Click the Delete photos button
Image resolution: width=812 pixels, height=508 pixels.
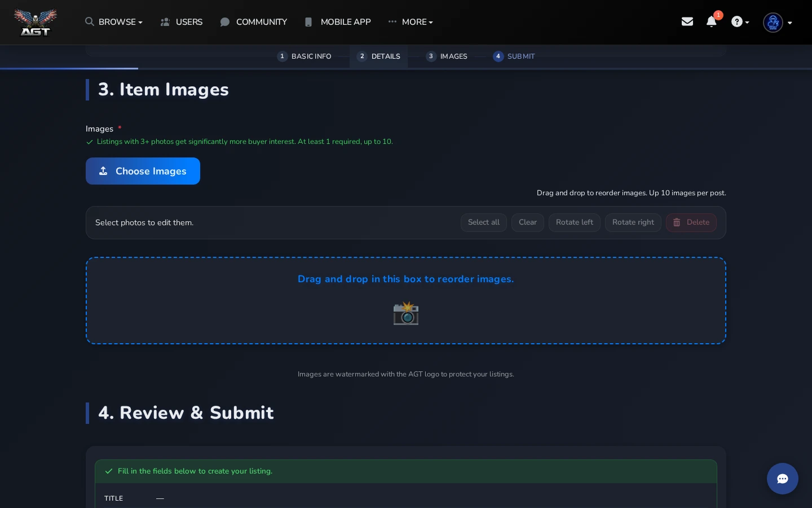[691, 222]
